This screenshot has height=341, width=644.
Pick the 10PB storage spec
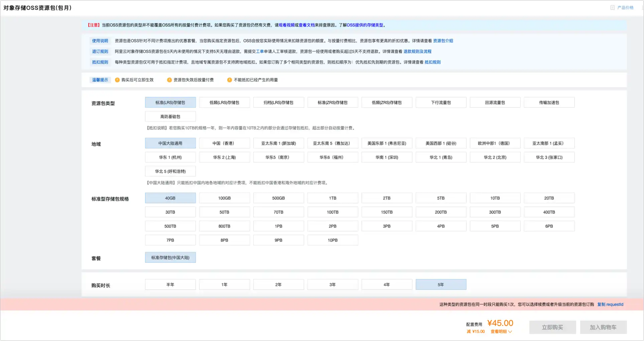(x=333, y=240)
